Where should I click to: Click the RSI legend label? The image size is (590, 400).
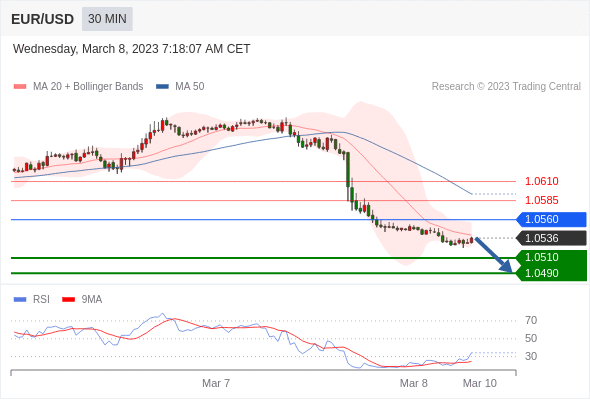(x=41, y=300)
